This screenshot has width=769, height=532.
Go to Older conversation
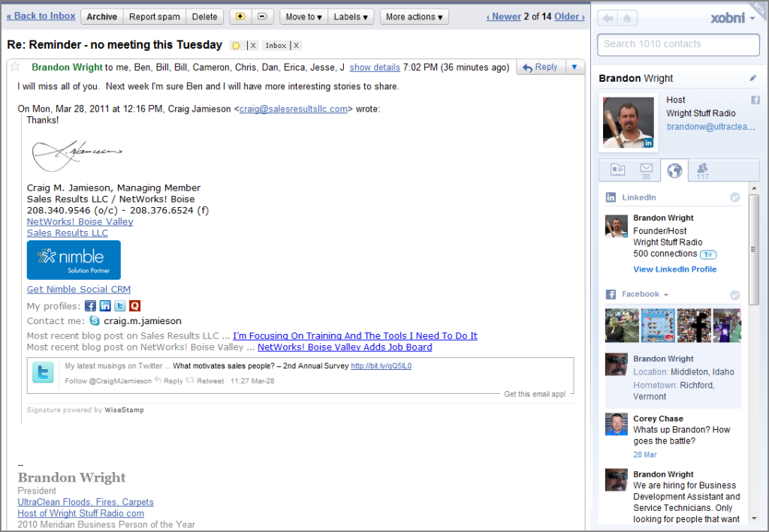569,17
